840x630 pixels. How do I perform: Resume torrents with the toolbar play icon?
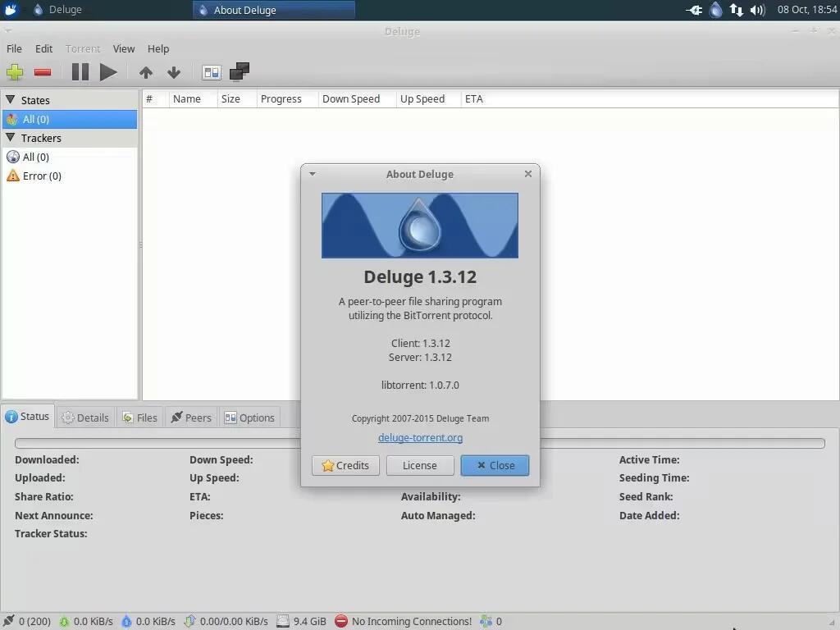(x=108, y=72)
